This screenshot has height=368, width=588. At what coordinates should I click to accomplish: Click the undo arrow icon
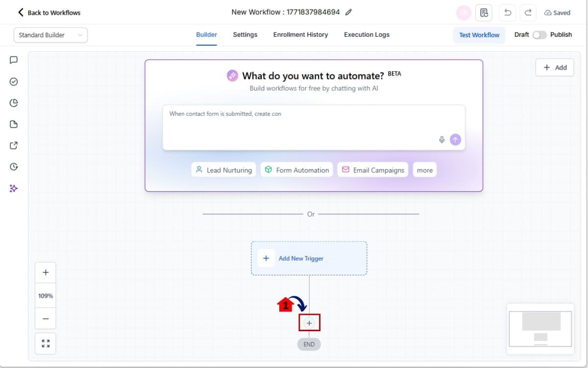508,13
